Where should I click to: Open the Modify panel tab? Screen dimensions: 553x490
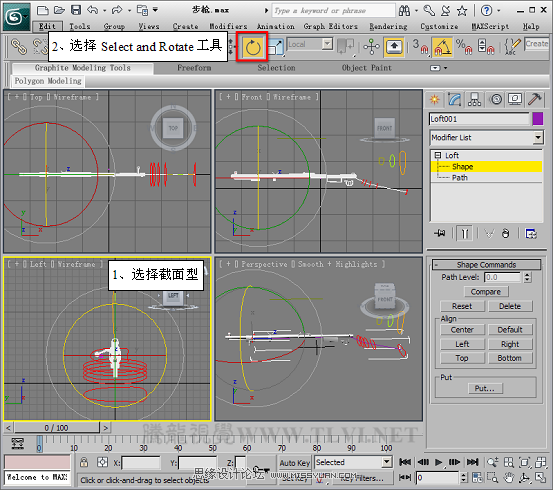[x=455, y=100]
